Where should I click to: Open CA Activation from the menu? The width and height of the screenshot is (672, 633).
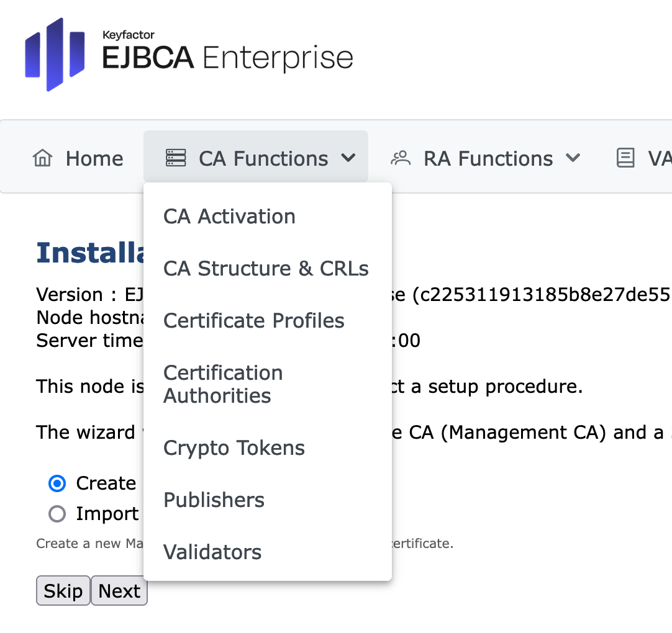coord(229,217)
